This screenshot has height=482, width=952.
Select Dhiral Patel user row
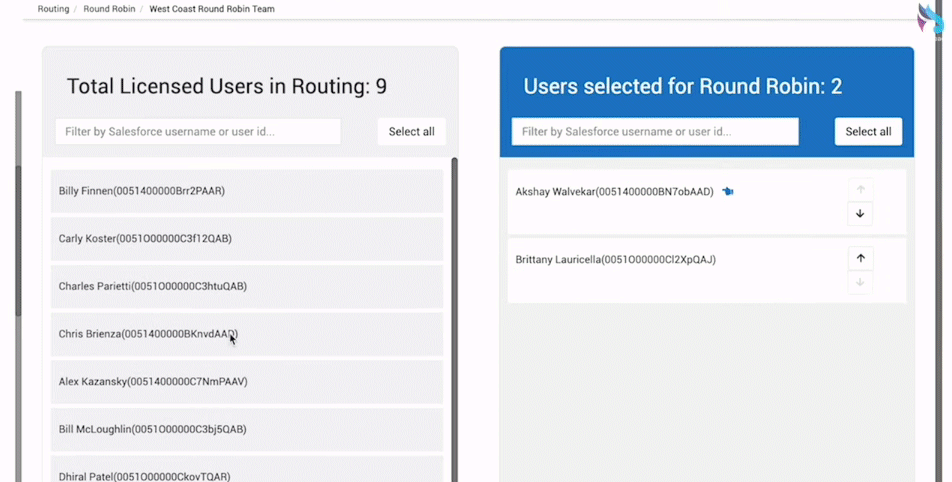[247, 469]
